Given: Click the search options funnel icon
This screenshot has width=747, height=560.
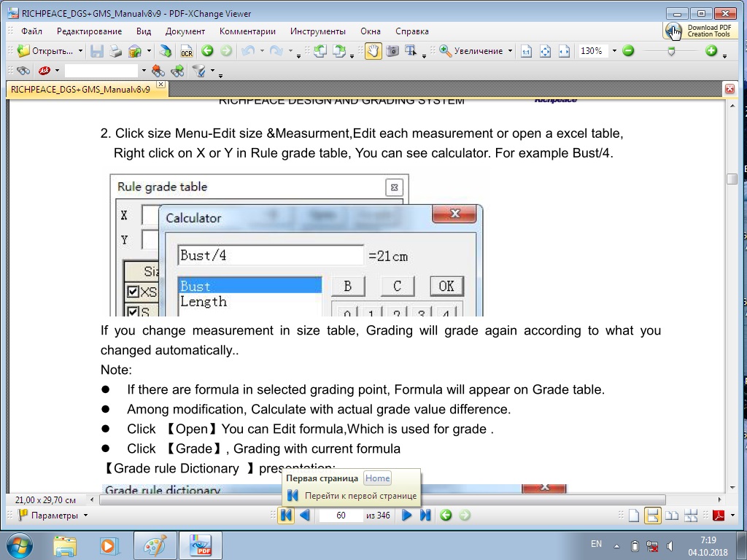Looking at the screenshot, I should point(199,71).
